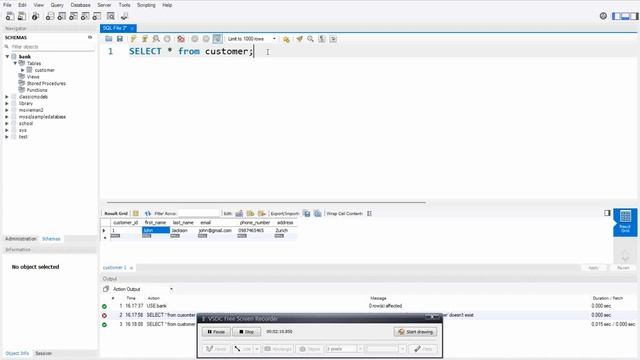Collapse the Tables folder arrow
Viewport: 640px width, 360px height.
click(15, 63)
